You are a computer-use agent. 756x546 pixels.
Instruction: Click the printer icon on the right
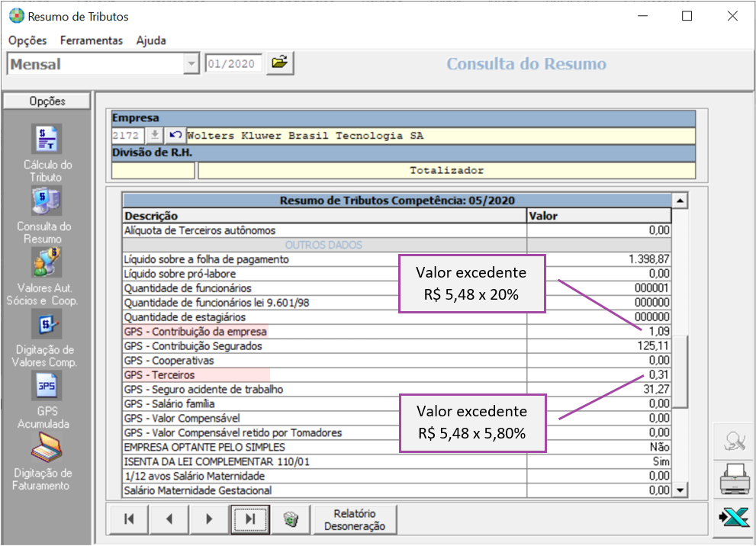coord(734,480)
